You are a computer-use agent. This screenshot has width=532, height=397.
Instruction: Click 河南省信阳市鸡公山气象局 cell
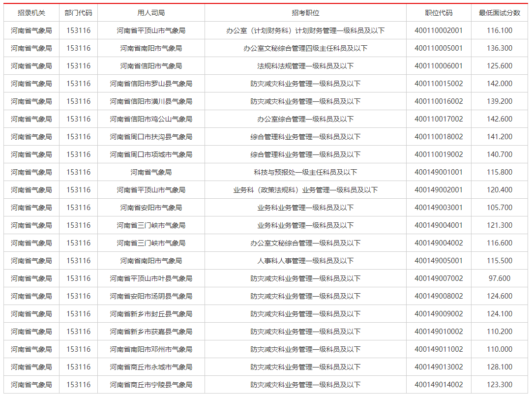[151, 119]
